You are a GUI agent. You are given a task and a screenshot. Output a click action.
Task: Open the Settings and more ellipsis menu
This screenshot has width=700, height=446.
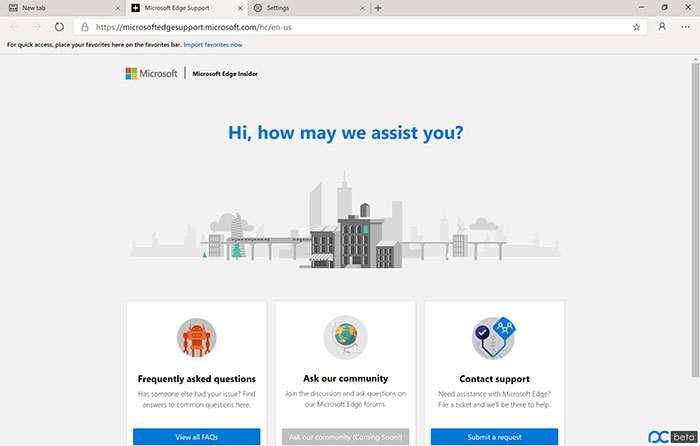coord(686,27)
